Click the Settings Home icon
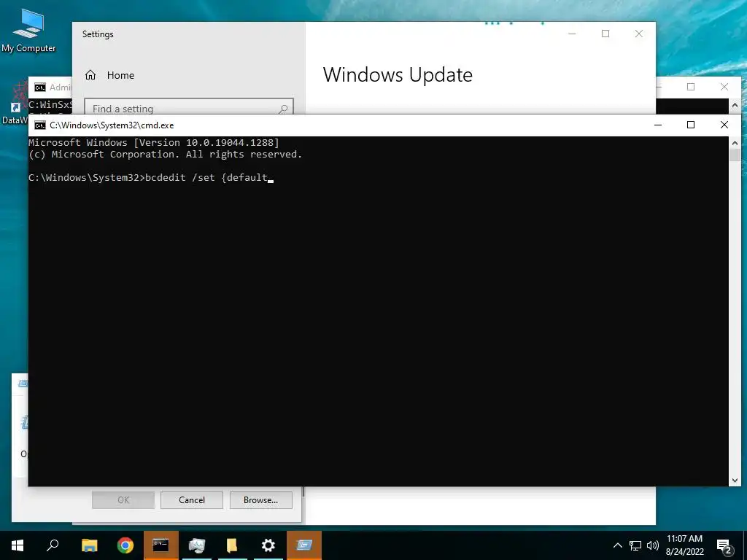The image size is (747, 560). (90, 75)
